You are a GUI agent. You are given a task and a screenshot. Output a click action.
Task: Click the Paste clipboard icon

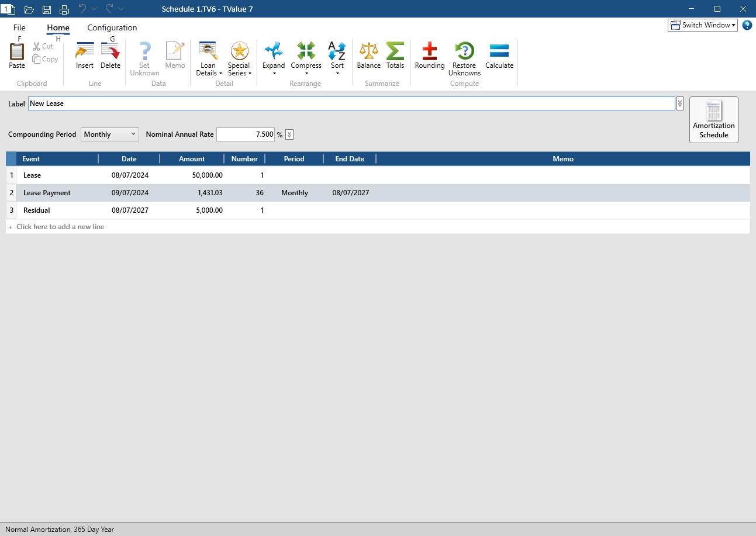pos(17,51)
